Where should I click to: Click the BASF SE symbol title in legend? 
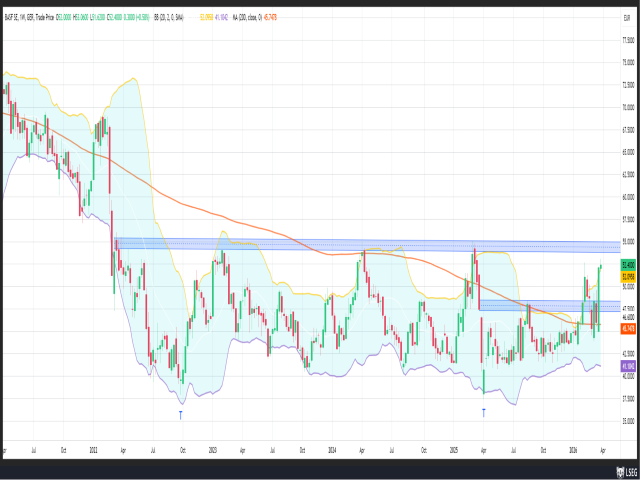[29, 18]
